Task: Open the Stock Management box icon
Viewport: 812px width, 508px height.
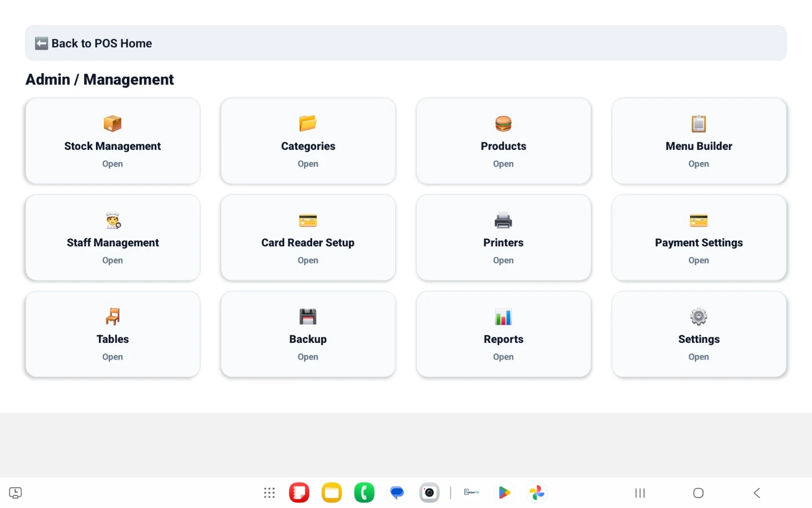Action: point(112,123)
